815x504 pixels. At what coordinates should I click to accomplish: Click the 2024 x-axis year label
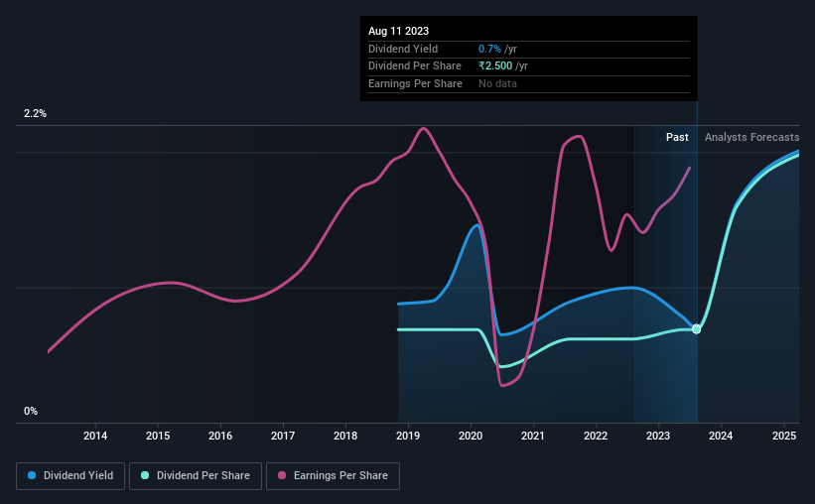[721, 436]
